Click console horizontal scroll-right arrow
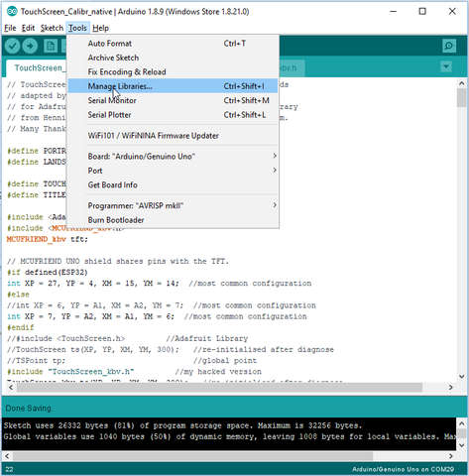Screen dimensions: 469x476 (450, 456)
